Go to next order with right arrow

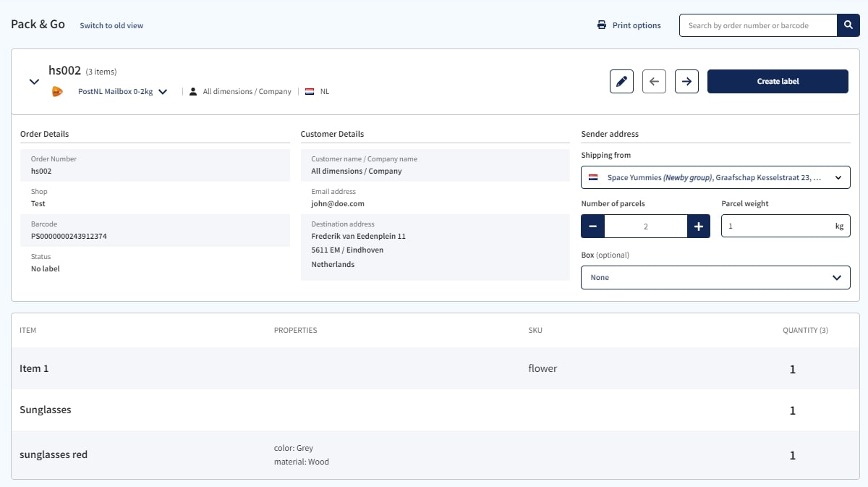coord(686,82)
